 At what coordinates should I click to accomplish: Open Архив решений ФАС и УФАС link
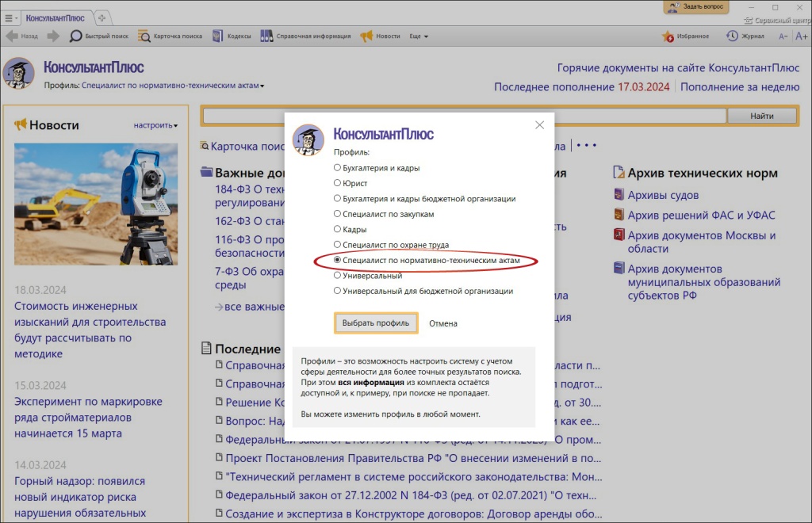click(701, 215)
